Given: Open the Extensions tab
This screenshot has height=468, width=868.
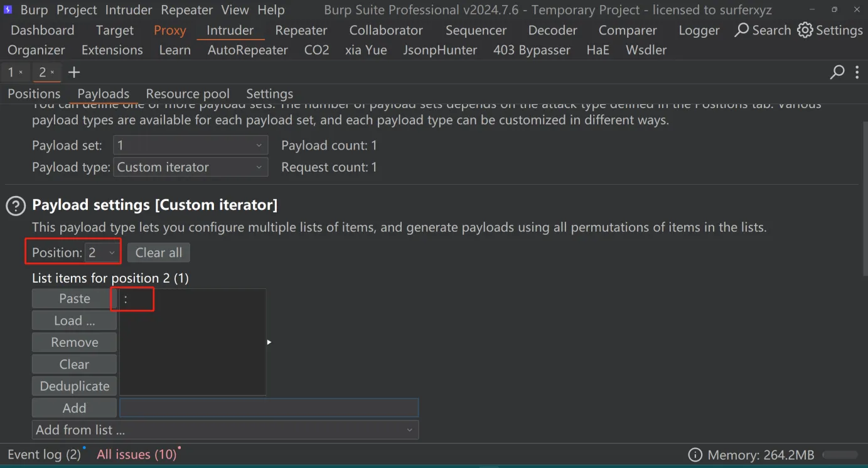Looking at the screenshot, I should click(112, 50).
